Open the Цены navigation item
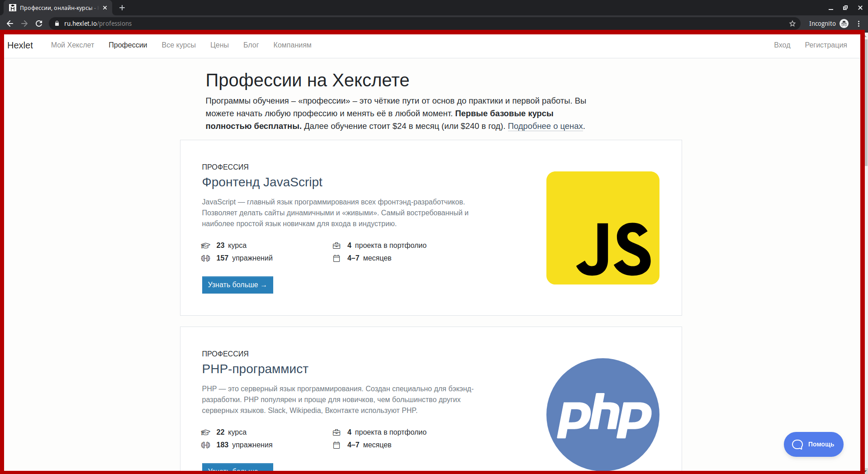 point(219,45)
